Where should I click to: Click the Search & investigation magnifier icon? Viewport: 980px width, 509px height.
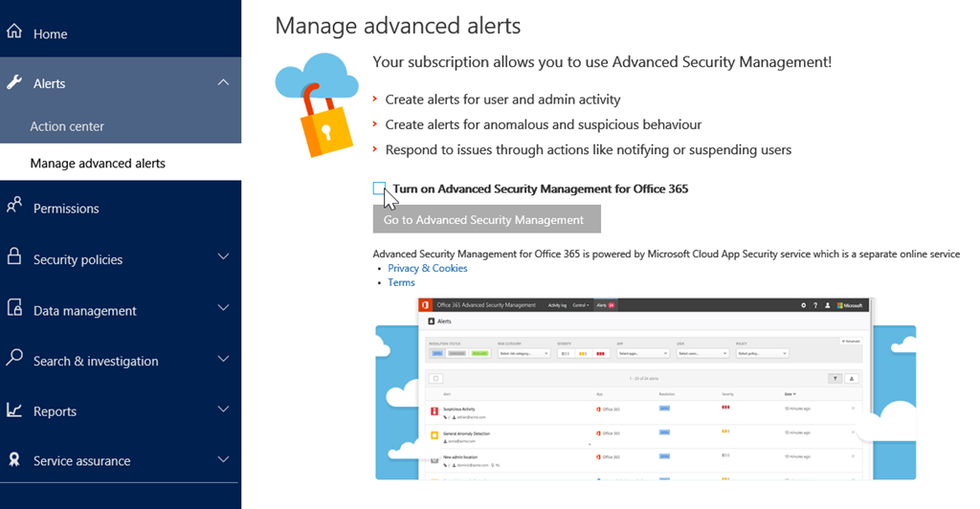pyautogui.click(x=14, y=359)
